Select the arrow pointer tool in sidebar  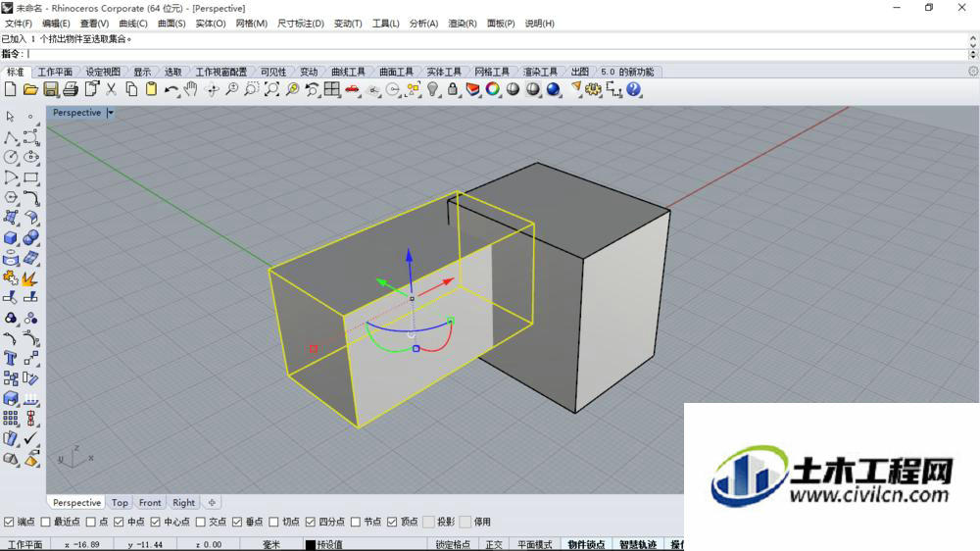(10, 117)
